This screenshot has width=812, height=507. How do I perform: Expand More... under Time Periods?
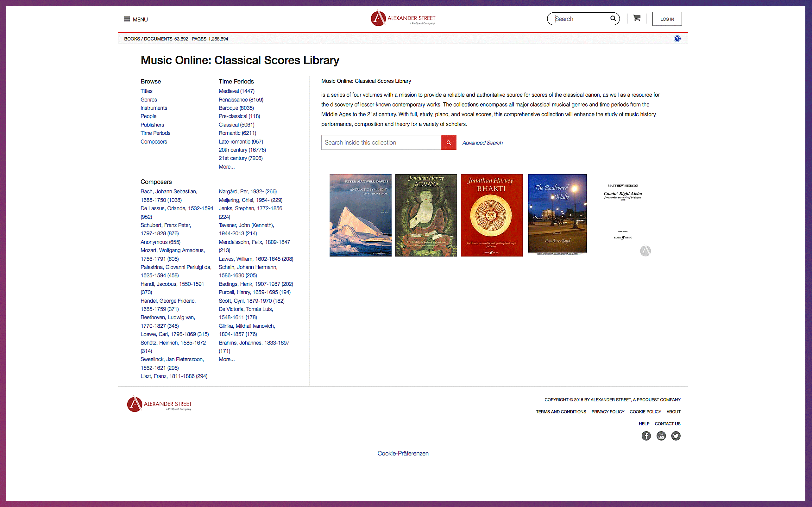(226, 167)
